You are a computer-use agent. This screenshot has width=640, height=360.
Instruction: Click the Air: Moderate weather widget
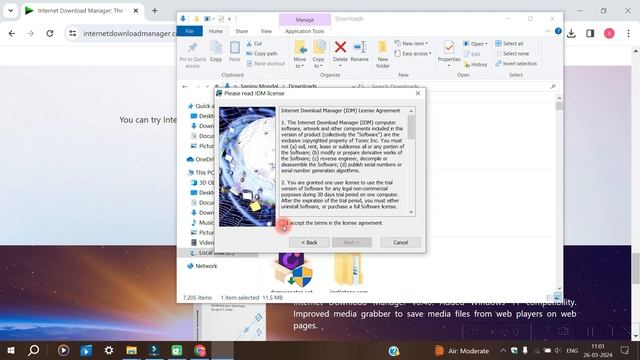click(462, 351)
